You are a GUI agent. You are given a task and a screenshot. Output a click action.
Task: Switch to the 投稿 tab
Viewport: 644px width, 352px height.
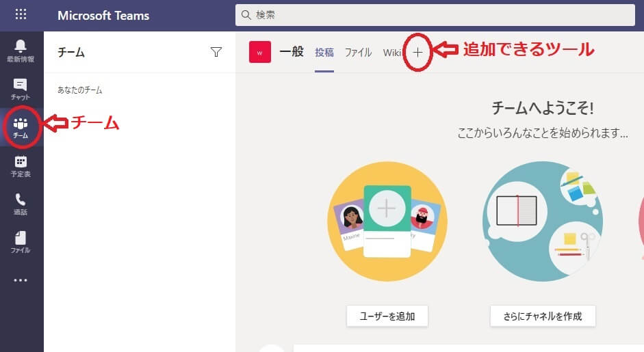(324, 52)
